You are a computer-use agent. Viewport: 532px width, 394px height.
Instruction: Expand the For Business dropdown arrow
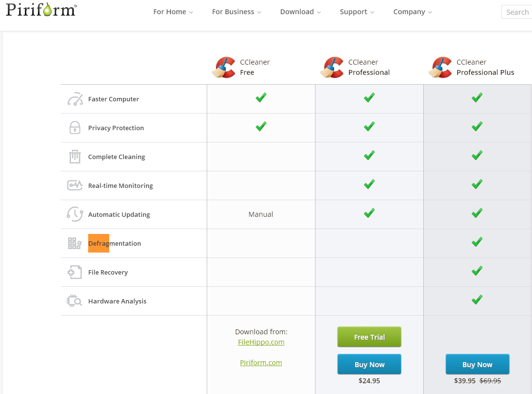[x=259, y=13]
